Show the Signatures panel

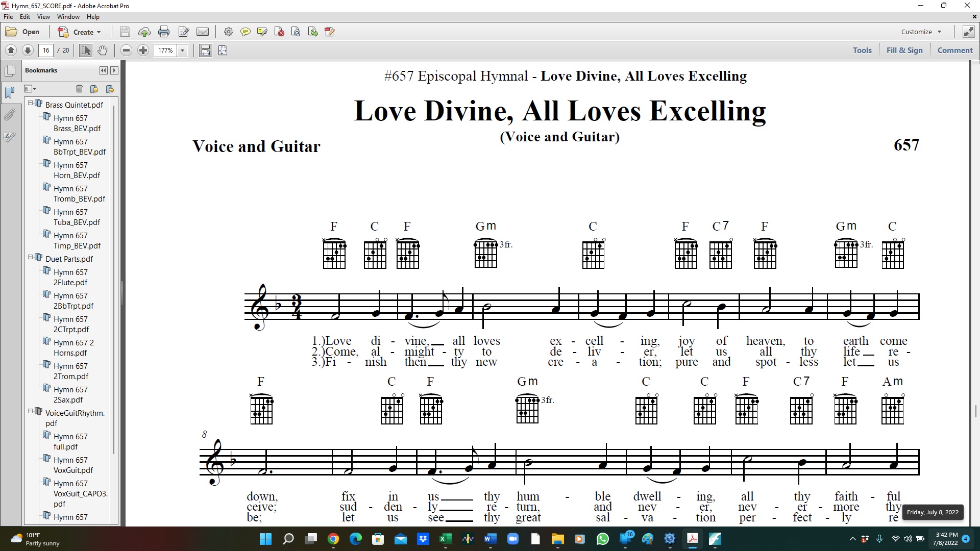tap(10, 137)
